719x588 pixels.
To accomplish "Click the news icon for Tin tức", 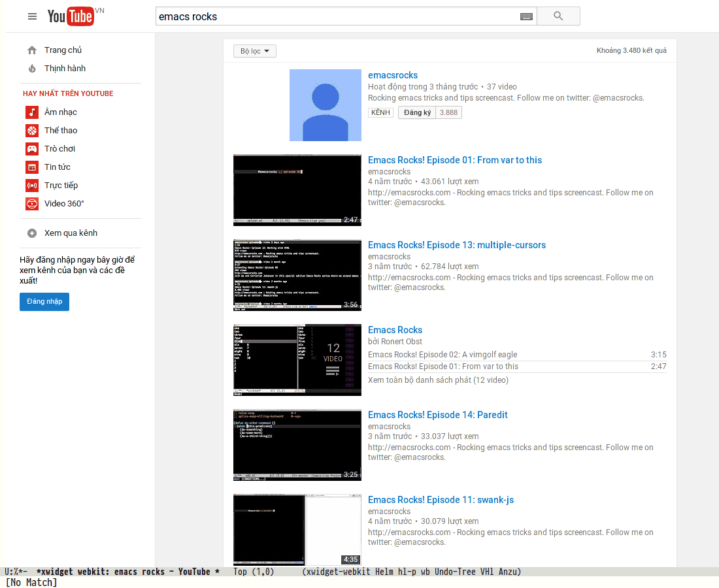I will pos(32,167).
